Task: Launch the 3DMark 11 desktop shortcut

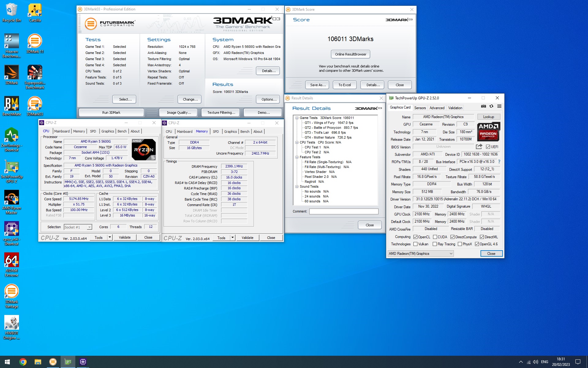Action: tap(35, 43)
